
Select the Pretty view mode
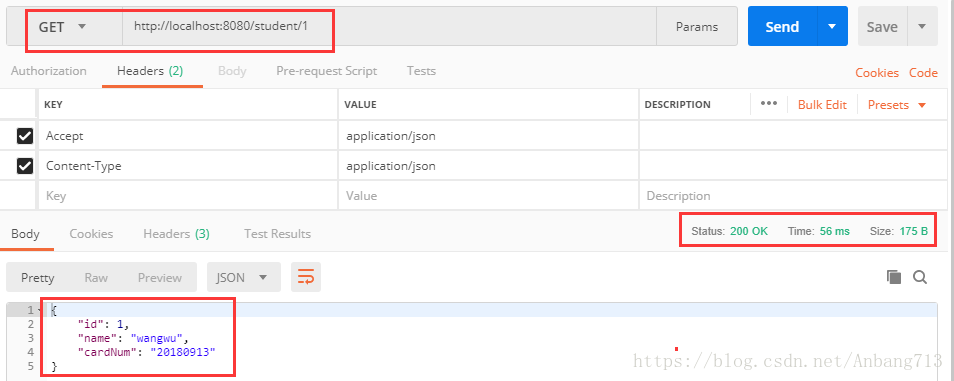[38, 278]
